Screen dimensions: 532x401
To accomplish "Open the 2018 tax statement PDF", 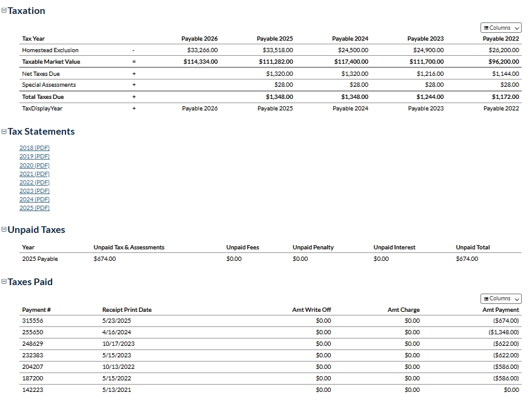I will pyautogui.click(x=35, y=148).
